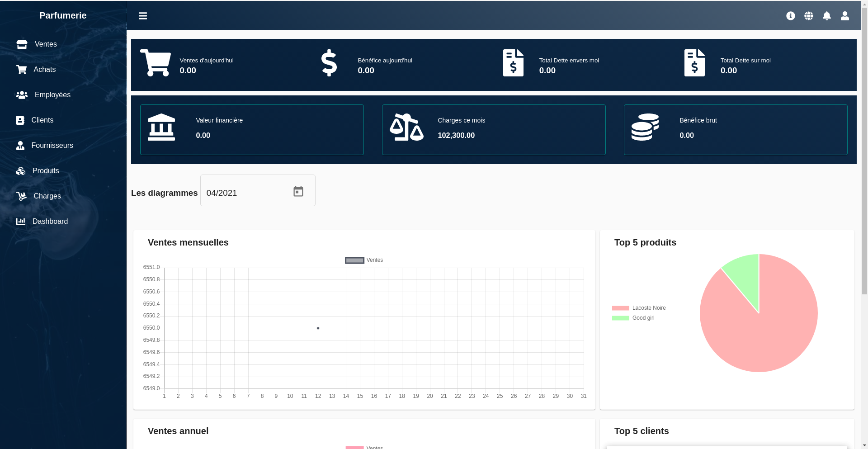The height and width of the screenshot is (449, 868).
Task: Click the Valeur financière card
Action: click(x=252, y=130)
